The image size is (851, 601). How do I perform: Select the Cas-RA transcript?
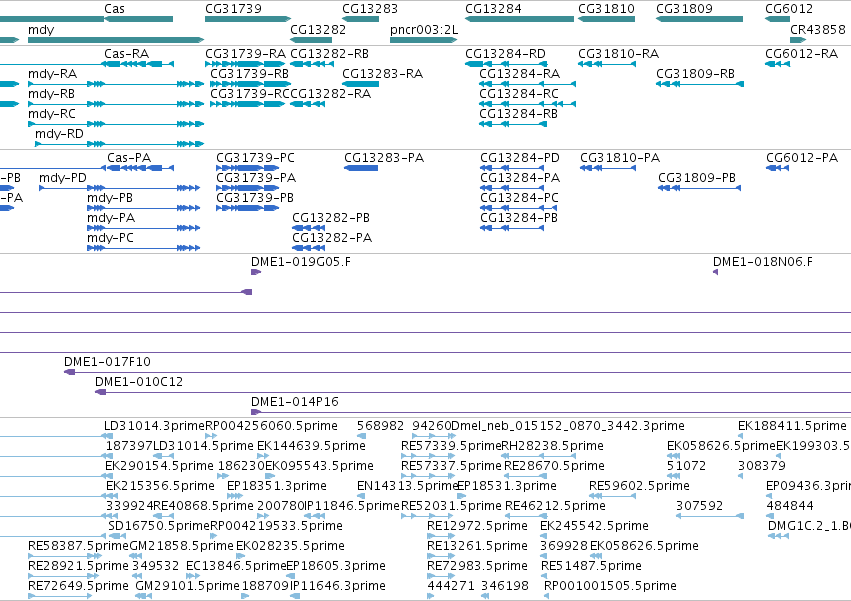tap(139, 64)
